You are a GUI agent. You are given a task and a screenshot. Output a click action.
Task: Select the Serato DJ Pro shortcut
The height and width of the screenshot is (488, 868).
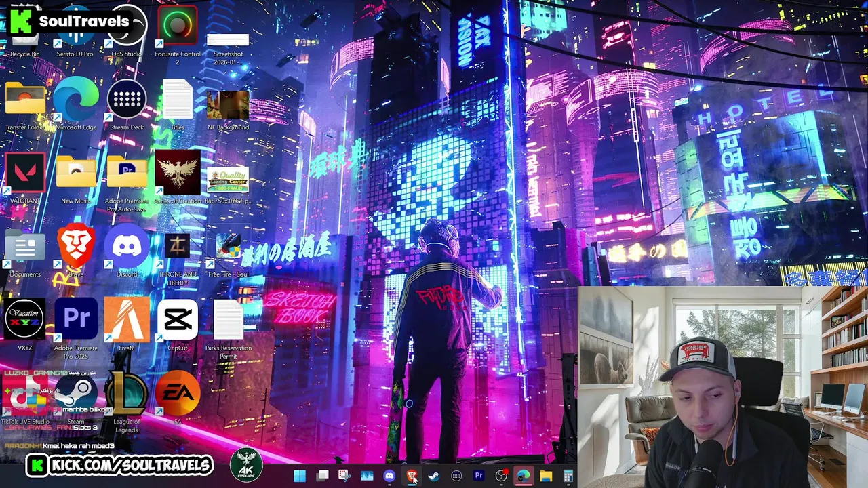tap(75, 33)
